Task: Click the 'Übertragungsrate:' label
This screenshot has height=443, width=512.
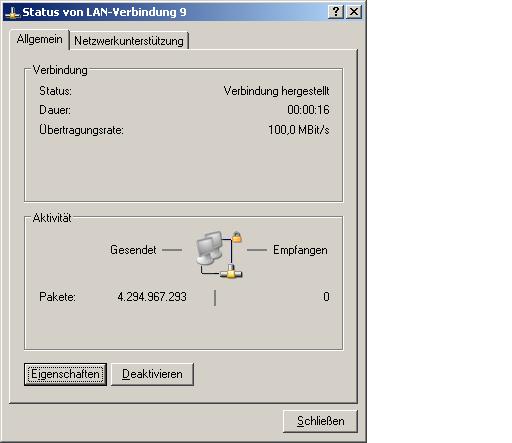Action: [81, 130]
